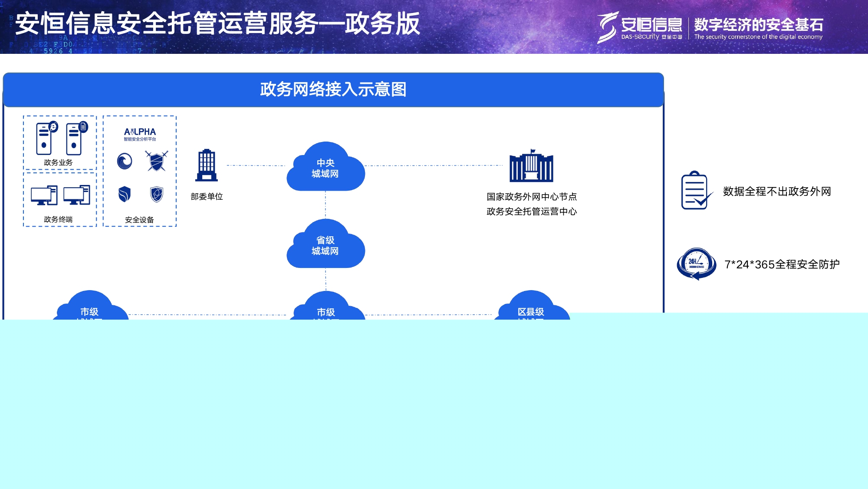868x489 pixels.
Task: Click the circular wave security device icon
Action: pos(125,162)
